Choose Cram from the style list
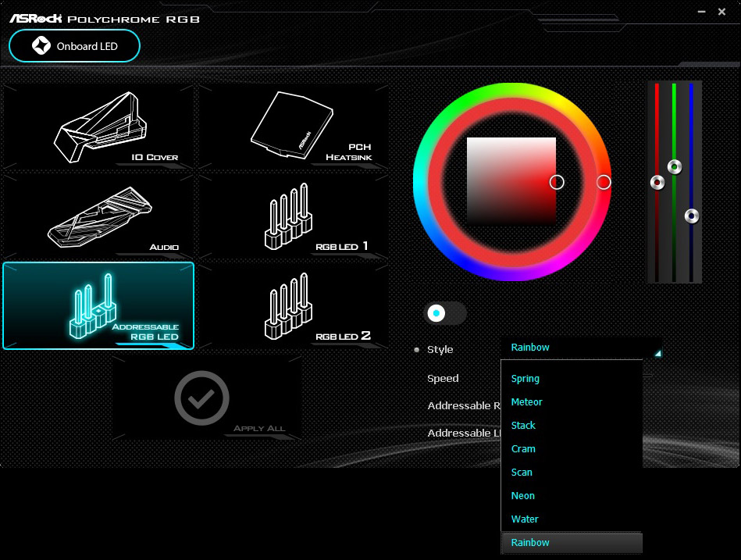The width and height of the screenshot is (741, 560). (x=572, y=449)
